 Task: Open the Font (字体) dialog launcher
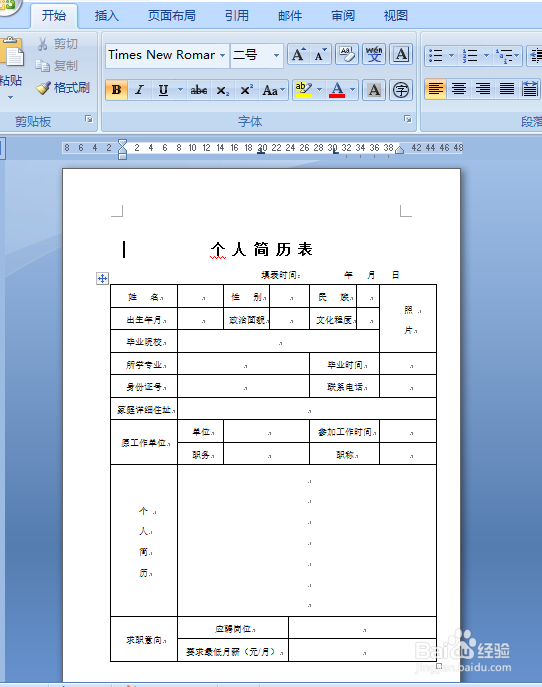tap(408, 119)
